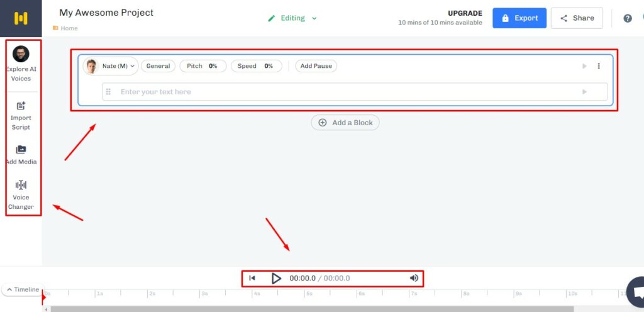
Task: Click the Import Script icon
Action: pyautogui.click(x=21, y=106)
